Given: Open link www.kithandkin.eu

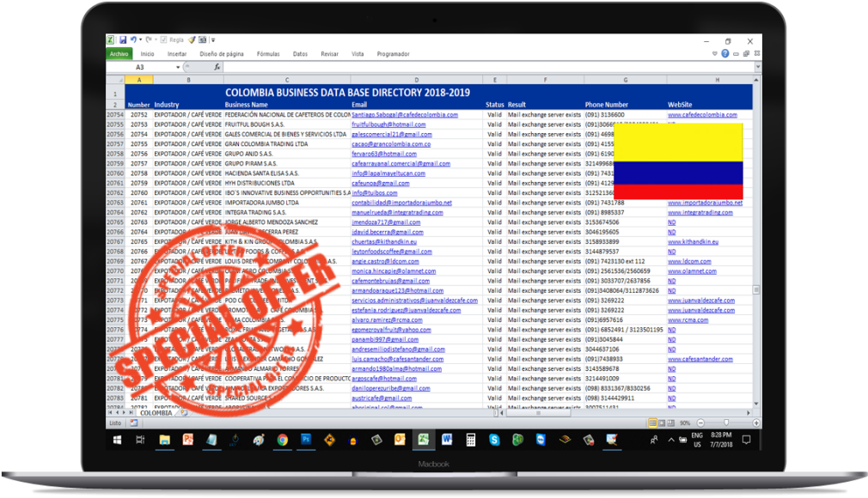Looking at the screenshot, I should coord(693,242).
